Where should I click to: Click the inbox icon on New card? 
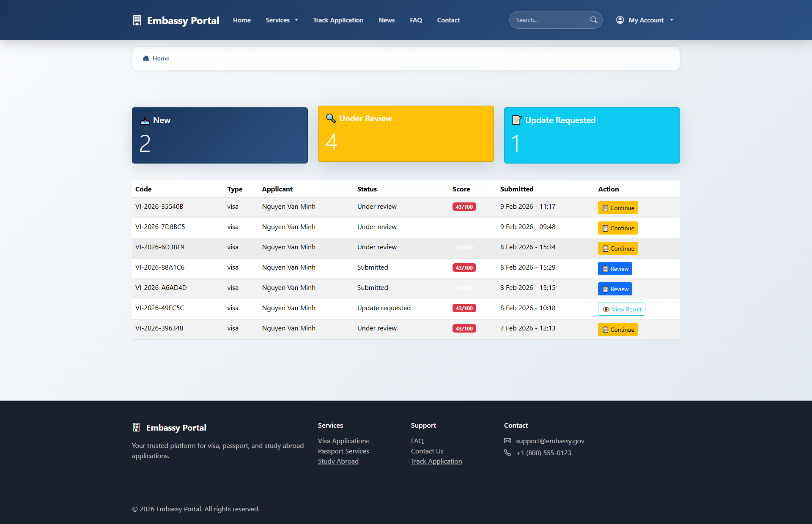(145, 120)
